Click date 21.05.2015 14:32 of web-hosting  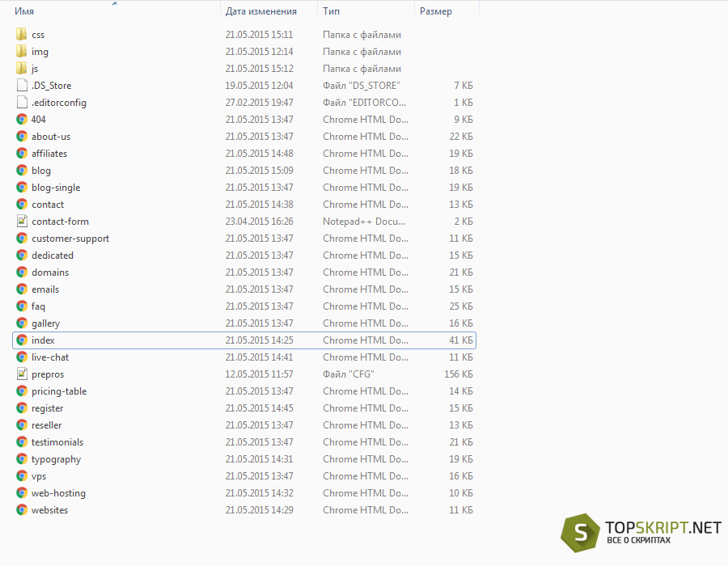(x=259, y=493)
